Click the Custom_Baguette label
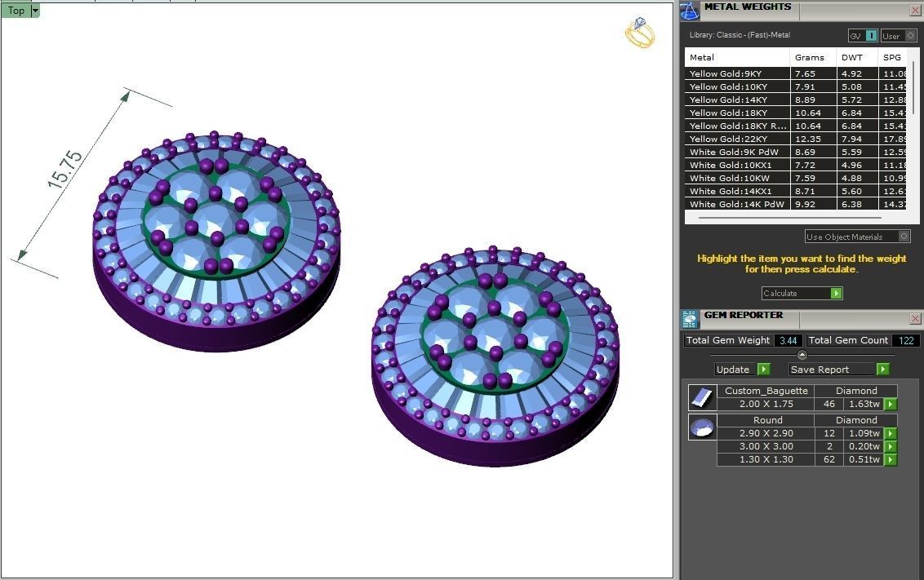This screenshot has width=924, height=580. 766,391
